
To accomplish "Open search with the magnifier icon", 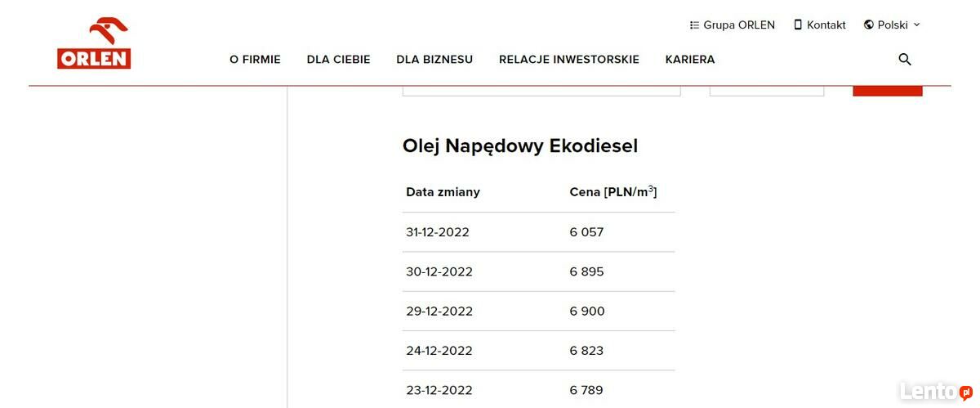I will pos(904,60).
